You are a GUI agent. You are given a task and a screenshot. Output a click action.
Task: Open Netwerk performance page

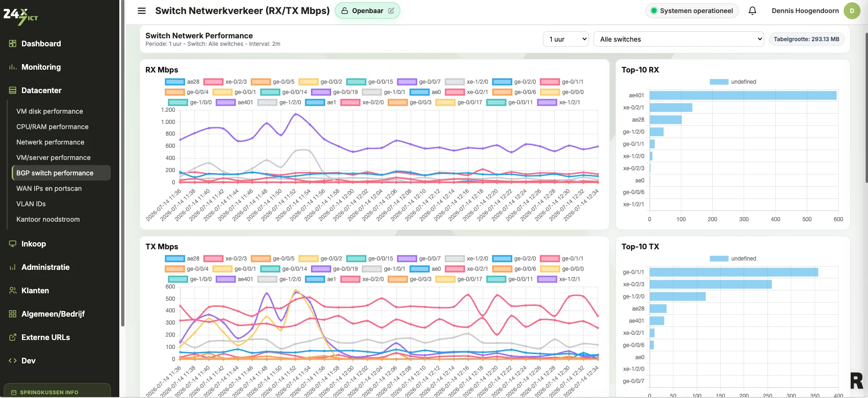(51, 142)
